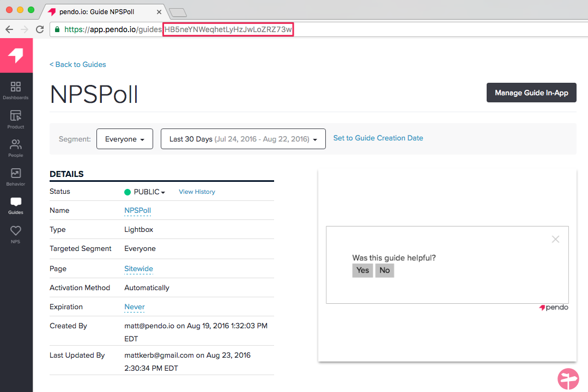Go back to Guides list
The width and height of the screenshot is (588, 392).
[x=77, y=64]
